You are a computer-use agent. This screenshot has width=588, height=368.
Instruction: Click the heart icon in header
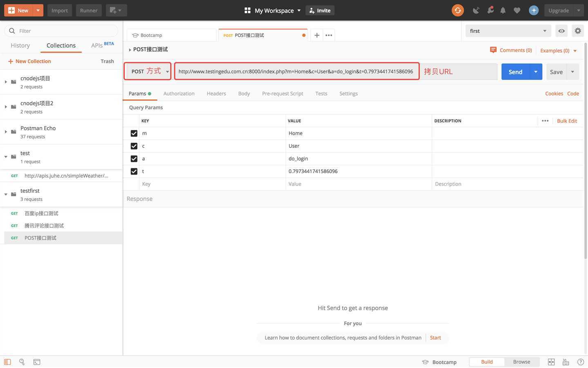coord(517,11)
